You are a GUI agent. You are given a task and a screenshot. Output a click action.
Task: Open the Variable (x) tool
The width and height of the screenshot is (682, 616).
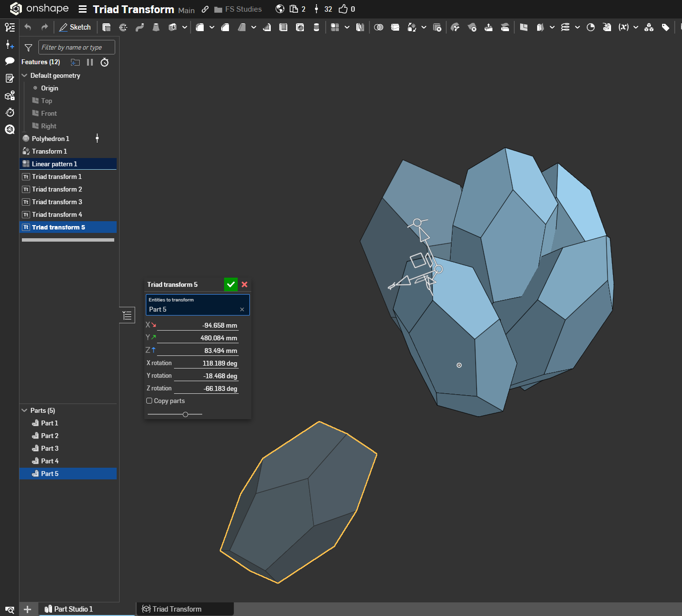[624, 27]
